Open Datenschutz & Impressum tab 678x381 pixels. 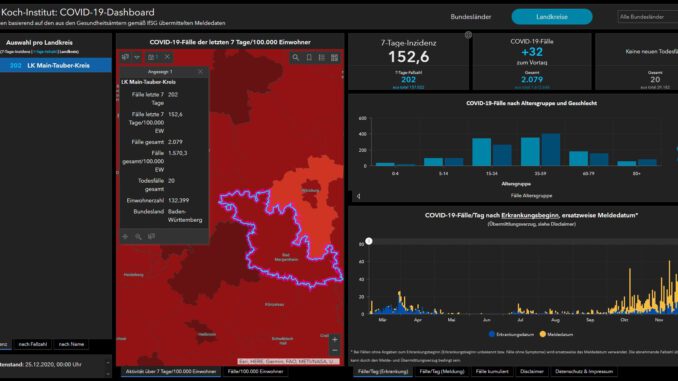pos(584,371)
